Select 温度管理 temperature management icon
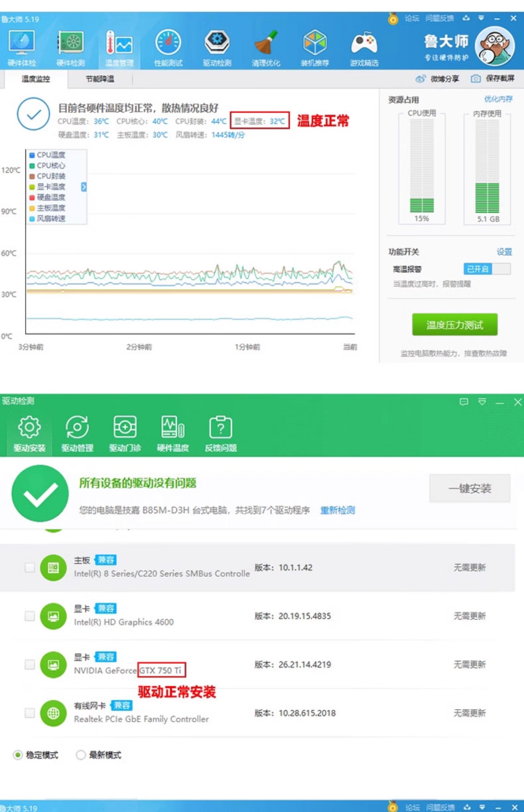The width and height of the screenshot is (524, 812). coord(119,43)
